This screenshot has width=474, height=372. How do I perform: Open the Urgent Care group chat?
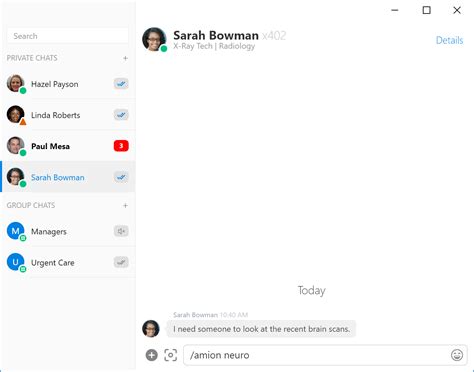click(68, 262)
